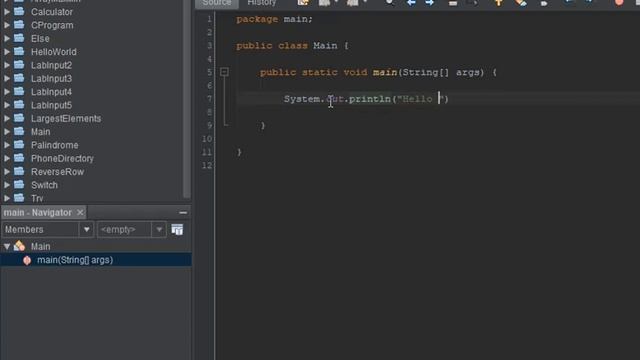Click the Navigator panel icon beside the <empty> dropdown
640x360 pixels.
177,230
